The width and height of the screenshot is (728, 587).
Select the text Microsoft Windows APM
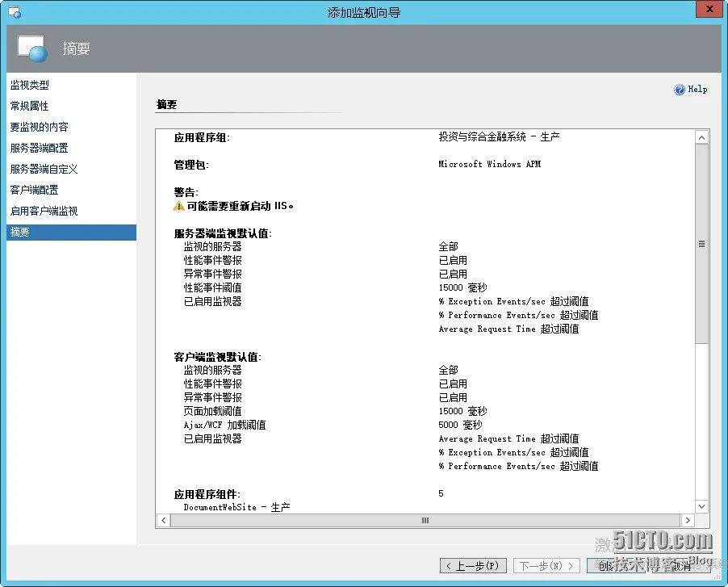[x=489, y=164]
